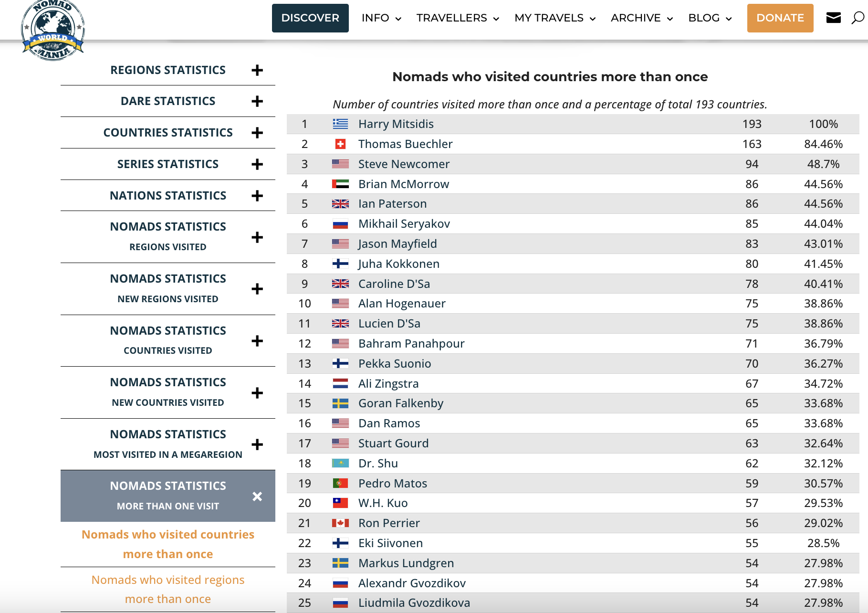Viewport: 868px width, 613px height.
Task: Expand Nomads Statistics Countries Visited section
Action: click(257, 341)
